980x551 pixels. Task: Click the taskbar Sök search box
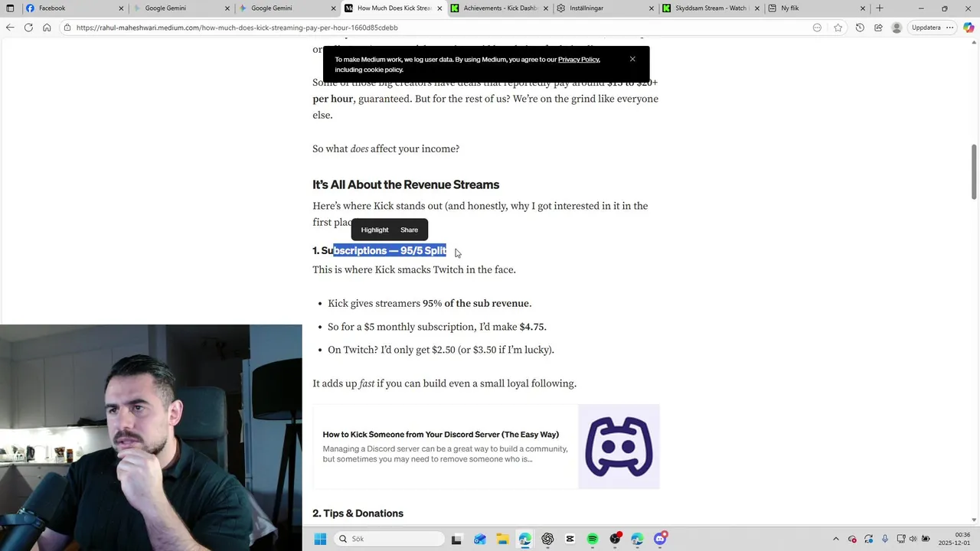coord(390,539)
